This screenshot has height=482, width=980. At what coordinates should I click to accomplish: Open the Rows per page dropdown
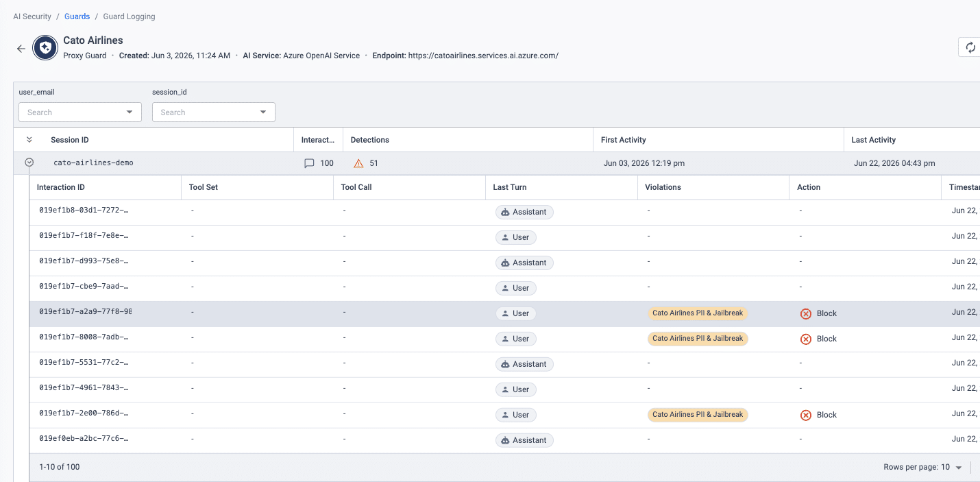(x=953, y=467)
